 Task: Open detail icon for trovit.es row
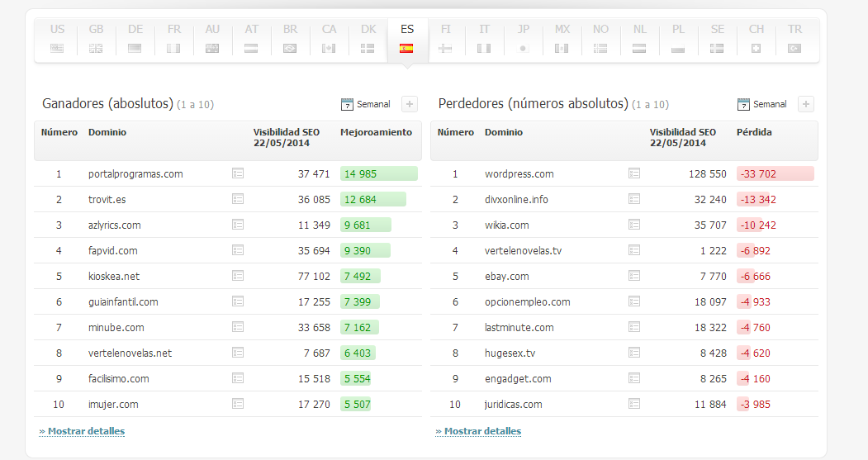click(238, 199)
